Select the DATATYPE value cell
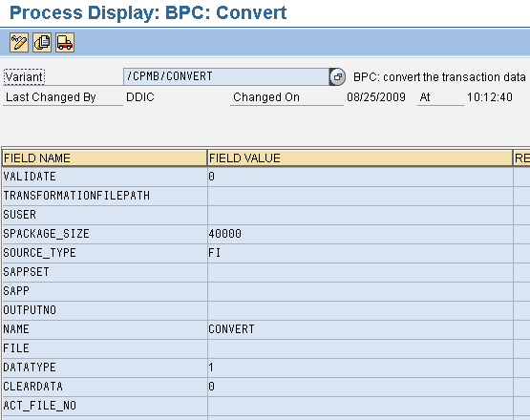The width and height of the screenshot is (530, 420). (360, 367)
